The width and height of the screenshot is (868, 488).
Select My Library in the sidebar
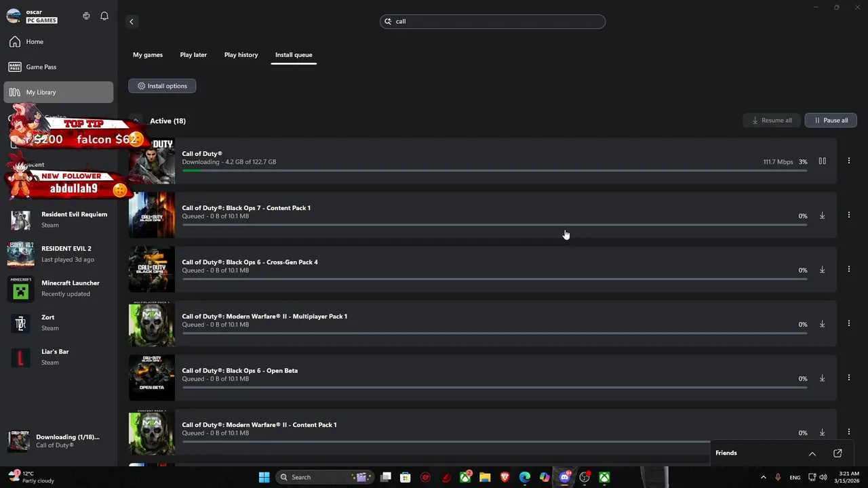click(x=58, y=92)
